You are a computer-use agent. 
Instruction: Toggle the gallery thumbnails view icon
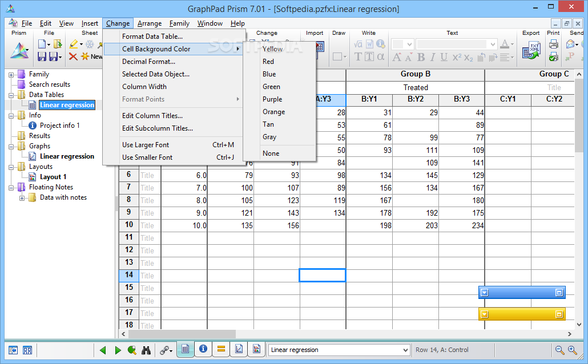pos(27,350)
